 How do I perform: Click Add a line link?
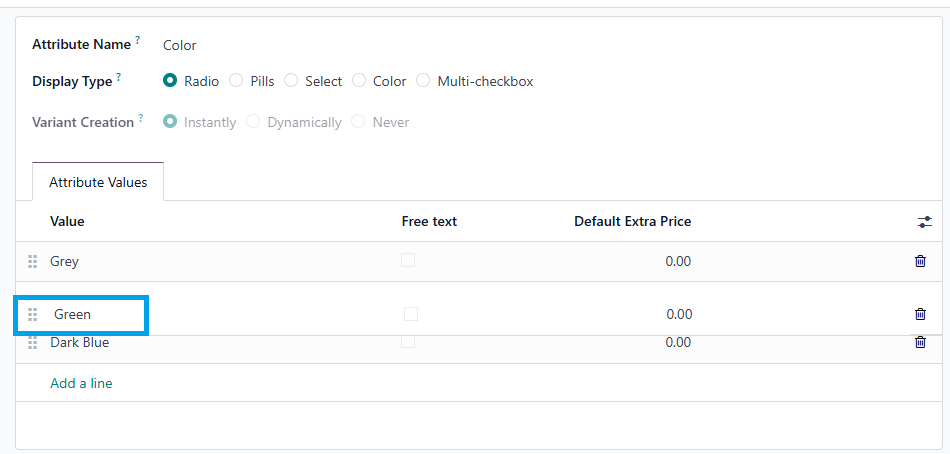[81, 383]
